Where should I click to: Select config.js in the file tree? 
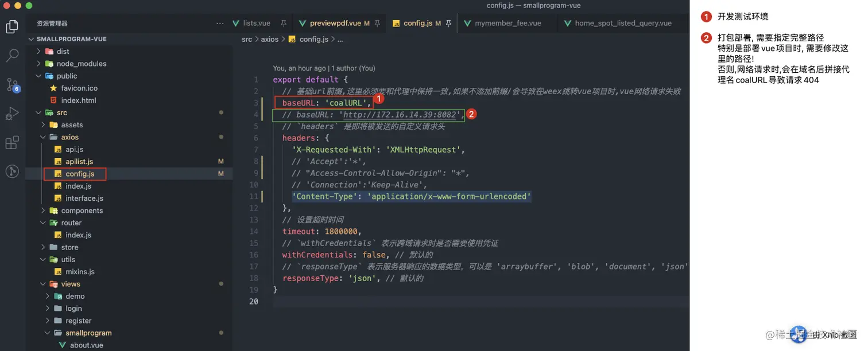[x=79, y=174]
